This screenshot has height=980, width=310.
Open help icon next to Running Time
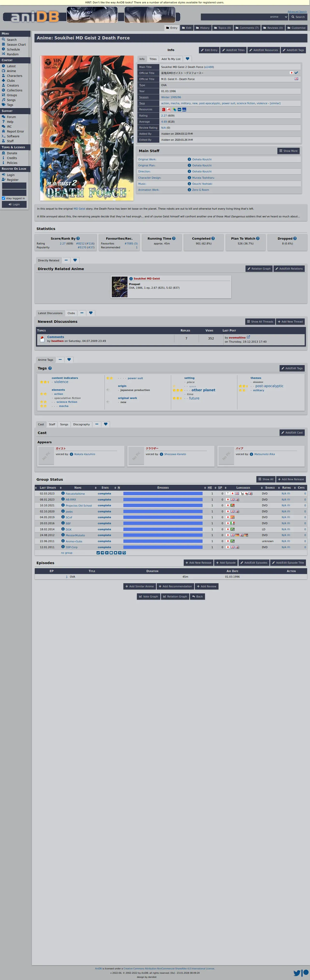174,239
